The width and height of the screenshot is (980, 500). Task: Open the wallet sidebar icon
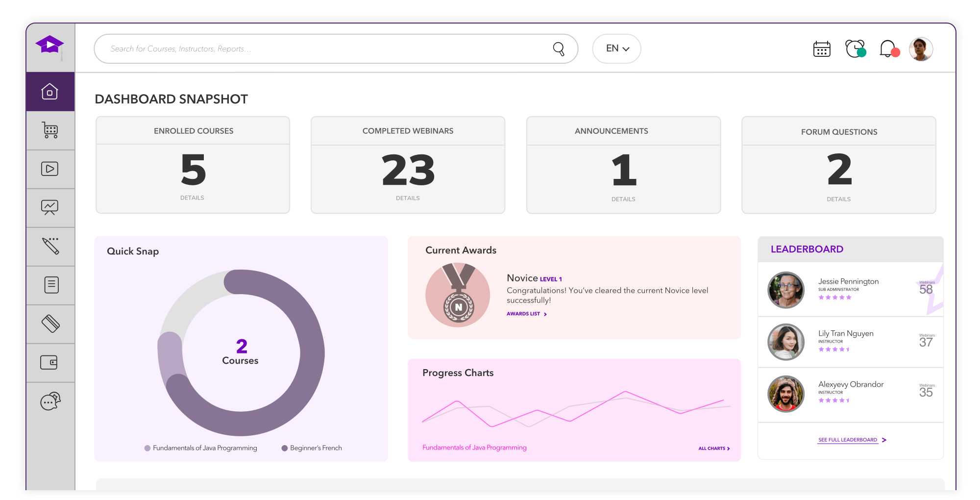point(49,363)
